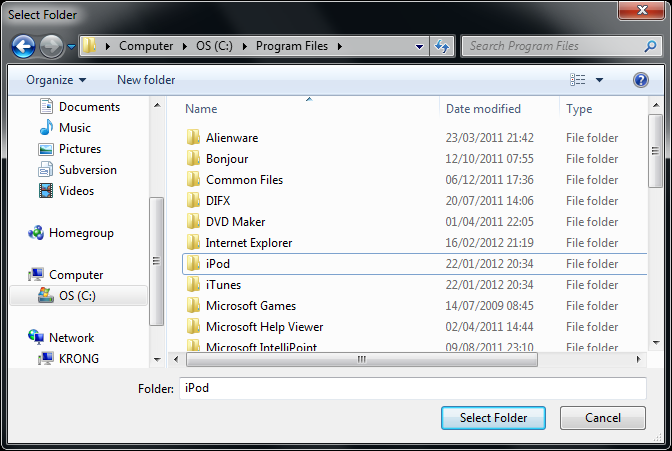The width and height of the screenshot is (672, 451).
Task: Click the horizontal scrollbar thumb
Action: [x=362, y=359]
